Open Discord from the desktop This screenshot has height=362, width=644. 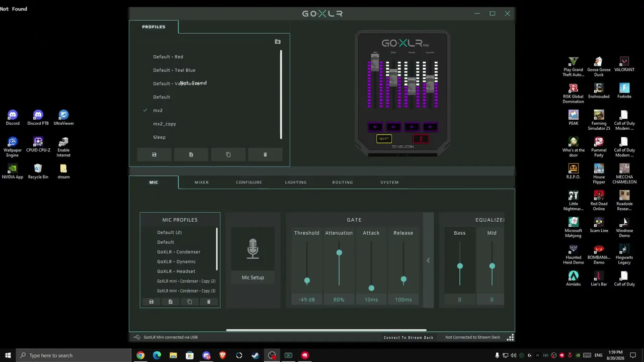click(x=13, y=118)
